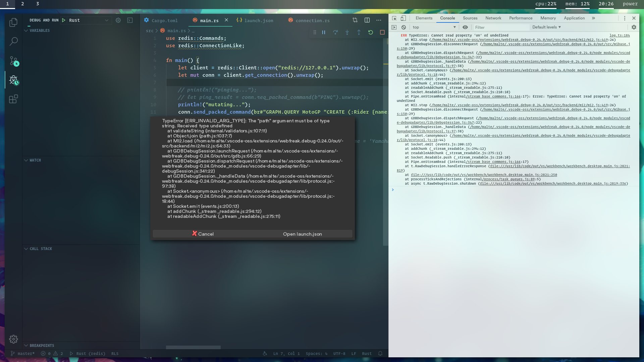The height and width of the screenshot is (362, 644).
Task: Switch to the Network DevTools tab
Action: pyautogui.click(x=493, y=18)
